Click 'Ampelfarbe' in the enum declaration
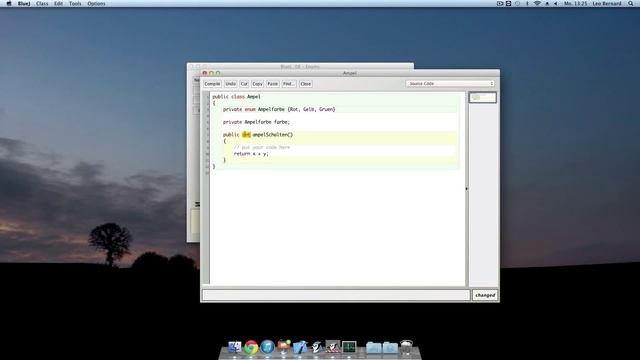This screenshot has height=360, width=640. pyautogui.click(x=271, y=109)
